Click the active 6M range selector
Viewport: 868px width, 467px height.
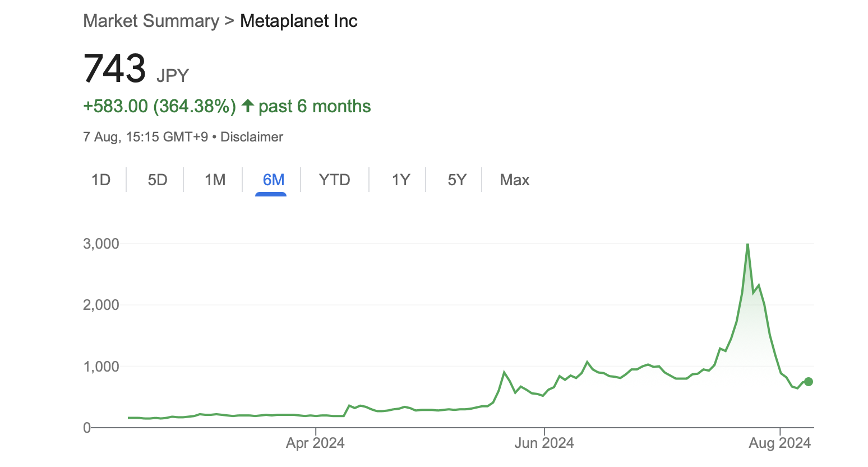(x=271, y=180)
